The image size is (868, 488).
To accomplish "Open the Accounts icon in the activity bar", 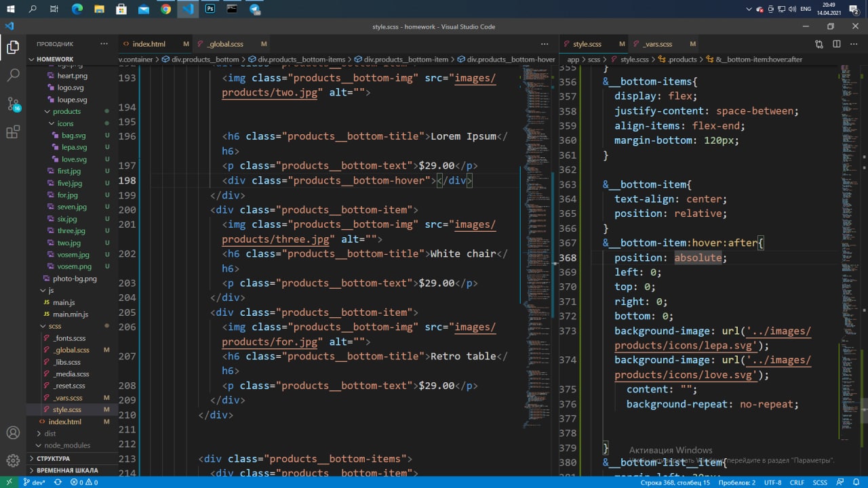I will (13, 432).
